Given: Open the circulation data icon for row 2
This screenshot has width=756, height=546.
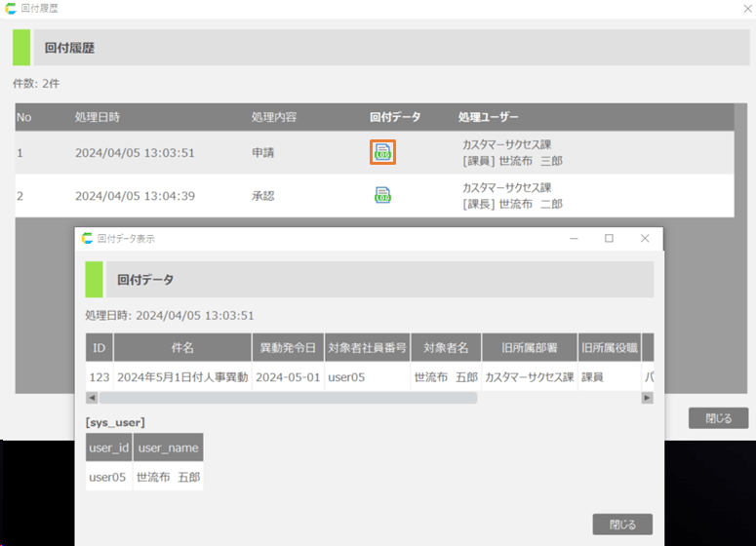Looking at the screenshot, I should (382, 195).
